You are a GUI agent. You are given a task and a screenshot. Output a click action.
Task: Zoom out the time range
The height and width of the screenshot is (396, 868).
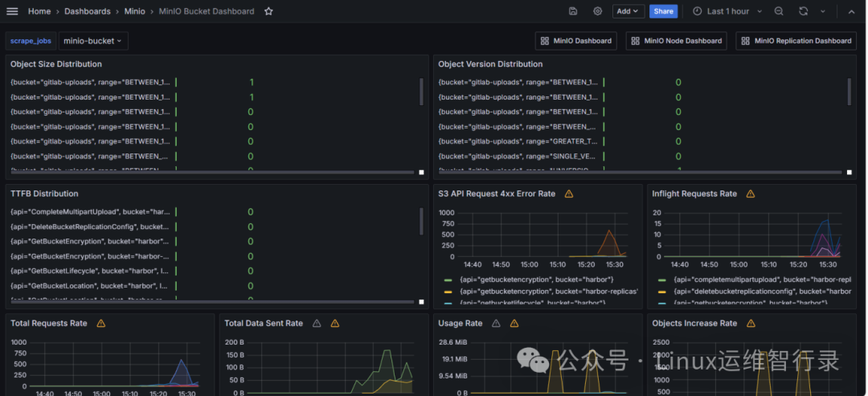[x=779, y=11]
